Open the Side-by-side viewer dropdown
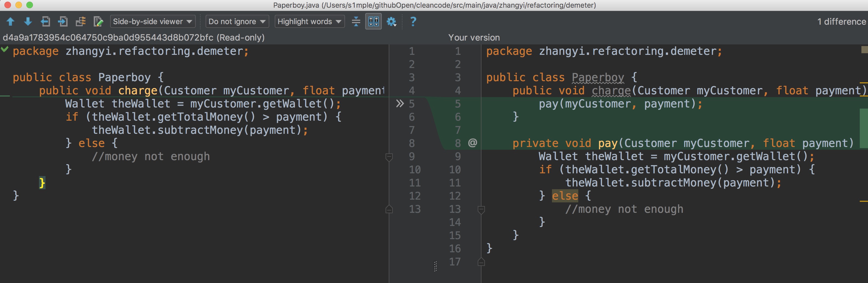Viewport: 868px width, 283px height. [x=152, y=22]
